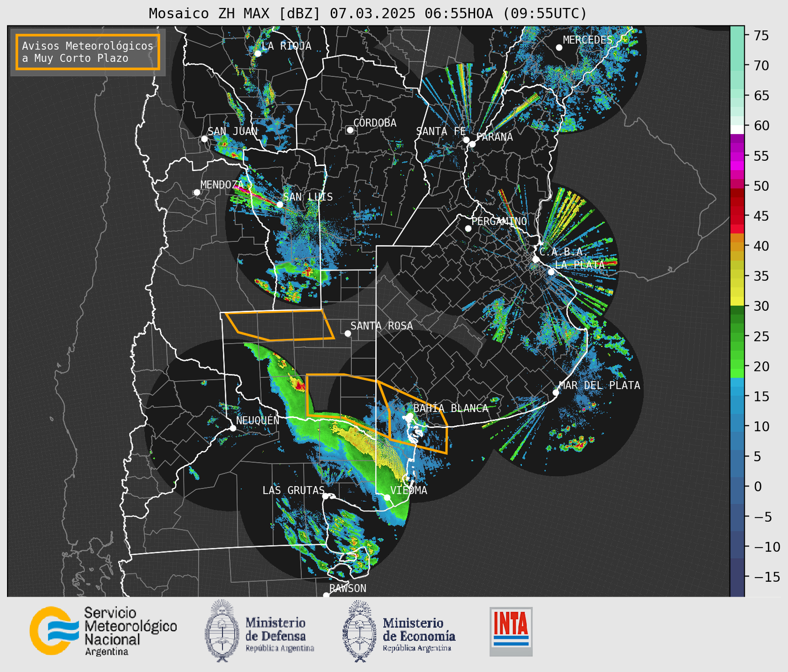Click the Avisos Meteorológicos a Muy Corto Plazo legend box

click(88, 51)
